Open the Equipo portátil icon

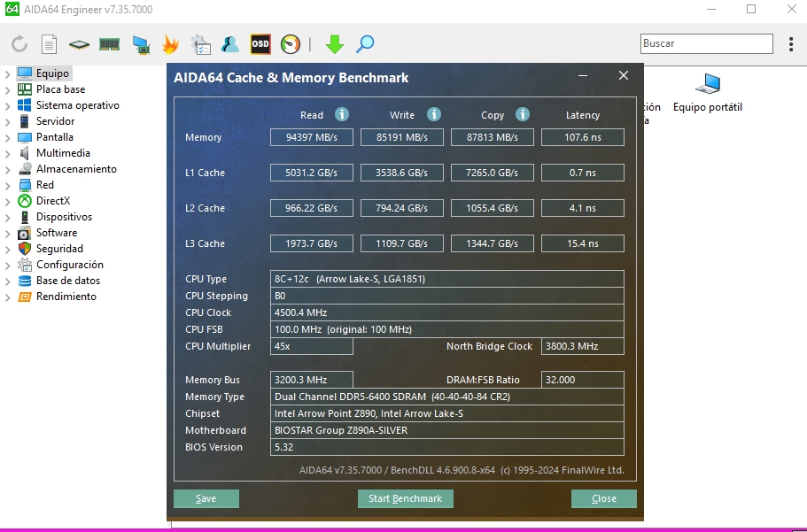(x=708, y=93)
